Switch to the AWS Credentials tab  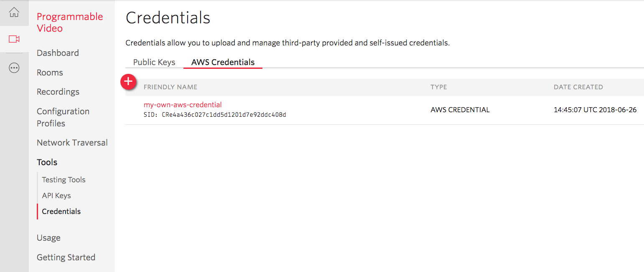pos(223,62)
